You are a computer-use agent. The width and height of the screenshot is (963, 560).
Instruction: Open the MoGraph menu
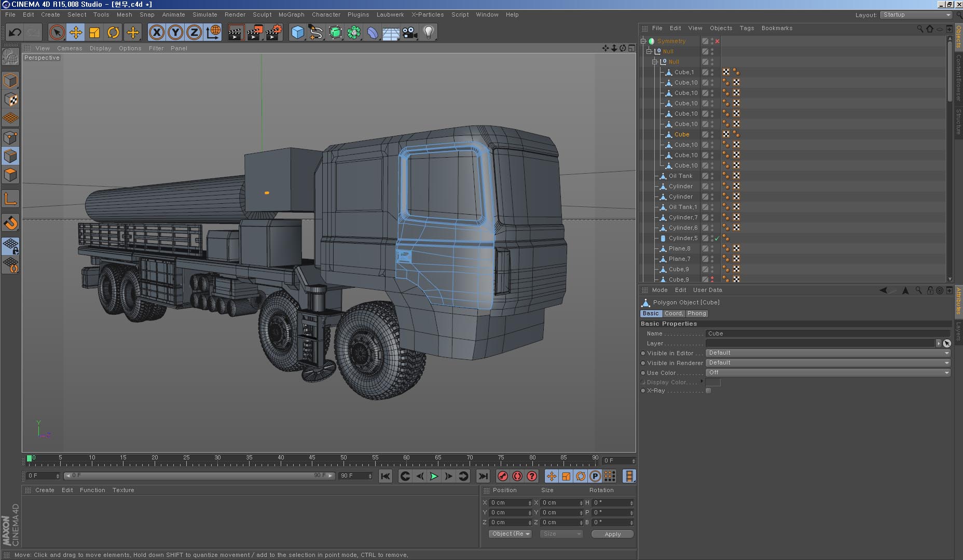(x=291, y=15)
